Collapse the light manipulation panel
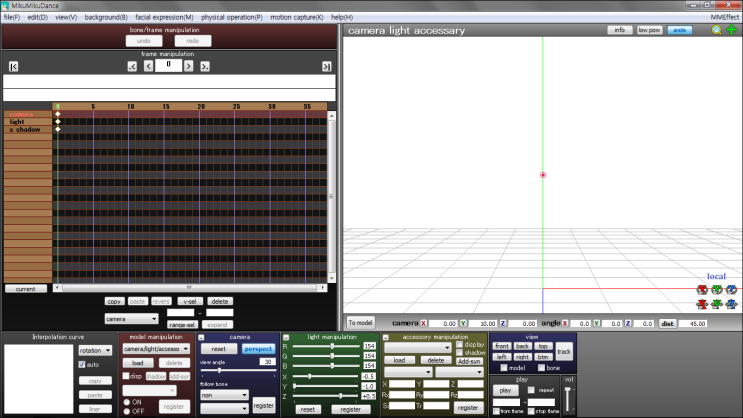Viewport: 743px width, 418px height. coord(287,338)
